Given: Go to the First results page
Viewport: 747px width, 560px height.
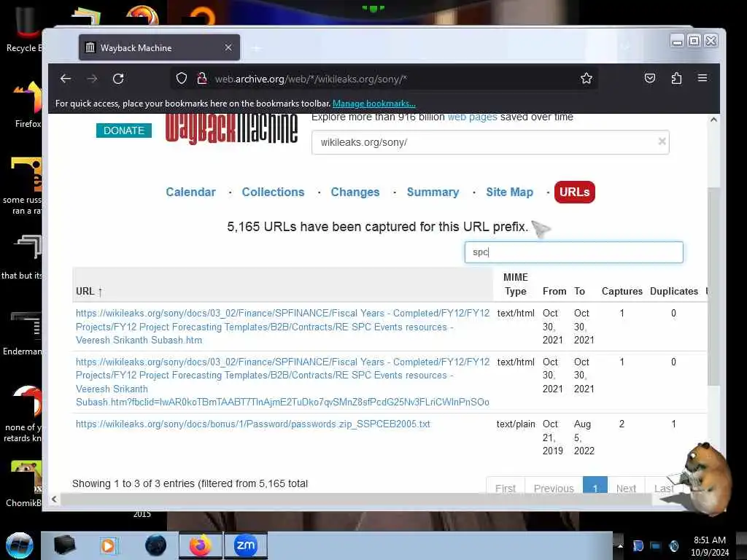Looking at the screenshot, I should point(506,486).
